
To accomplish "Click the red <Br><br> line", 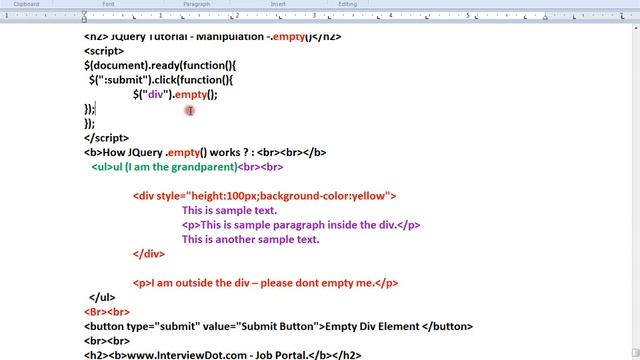I will [x=107, y=312].
